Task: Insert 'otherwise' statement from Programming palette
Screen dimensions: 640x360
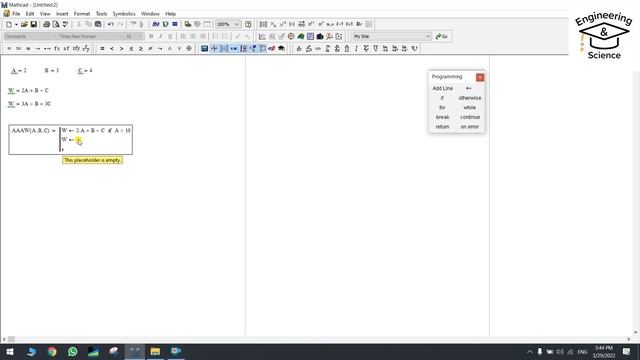Action: tap(470, 98)
